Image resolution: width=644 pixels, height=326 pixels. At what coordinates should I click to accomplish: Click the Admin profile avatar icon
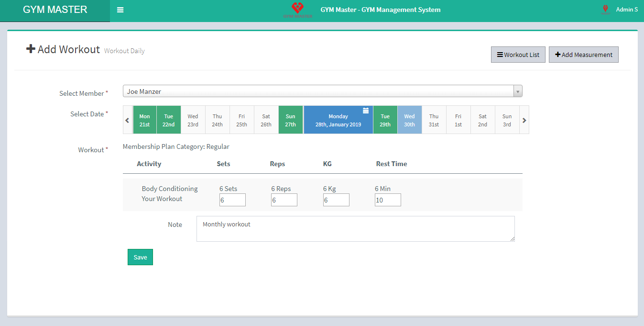(x=605, y=10)
